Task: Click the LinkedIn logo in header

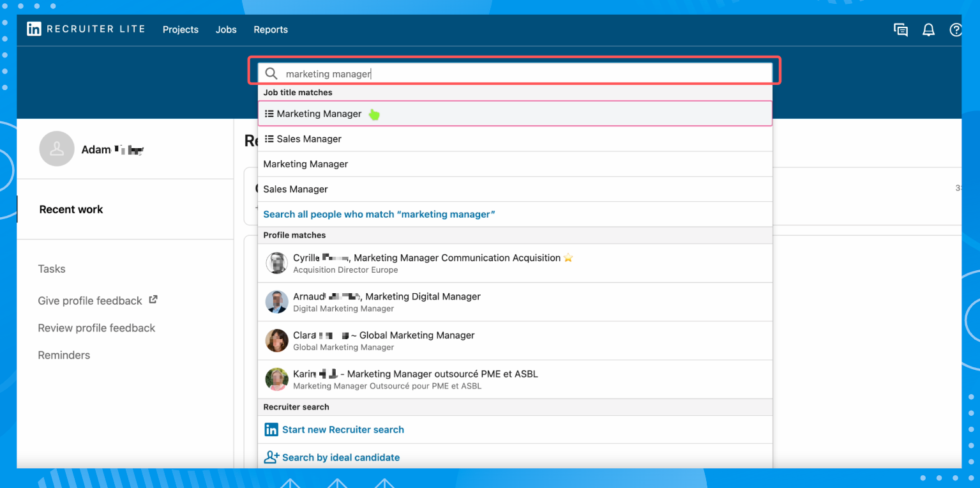Action: (x=34, y=29)
